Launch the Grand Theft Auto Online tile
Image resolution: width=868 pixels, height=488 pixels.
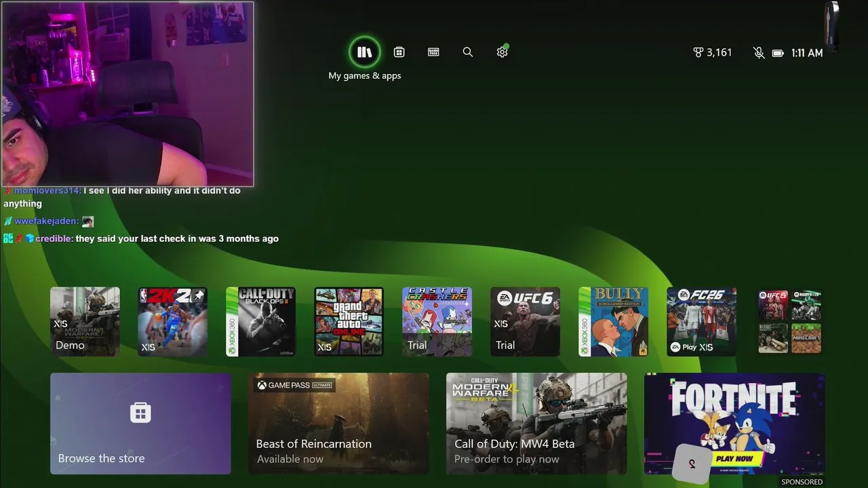coord(349,321)
